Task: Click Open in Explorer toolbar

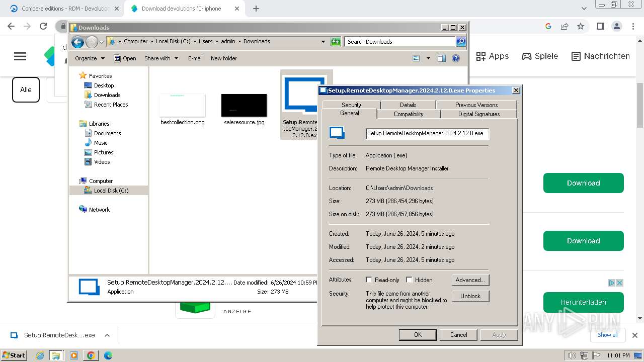Action: point(125,58)
